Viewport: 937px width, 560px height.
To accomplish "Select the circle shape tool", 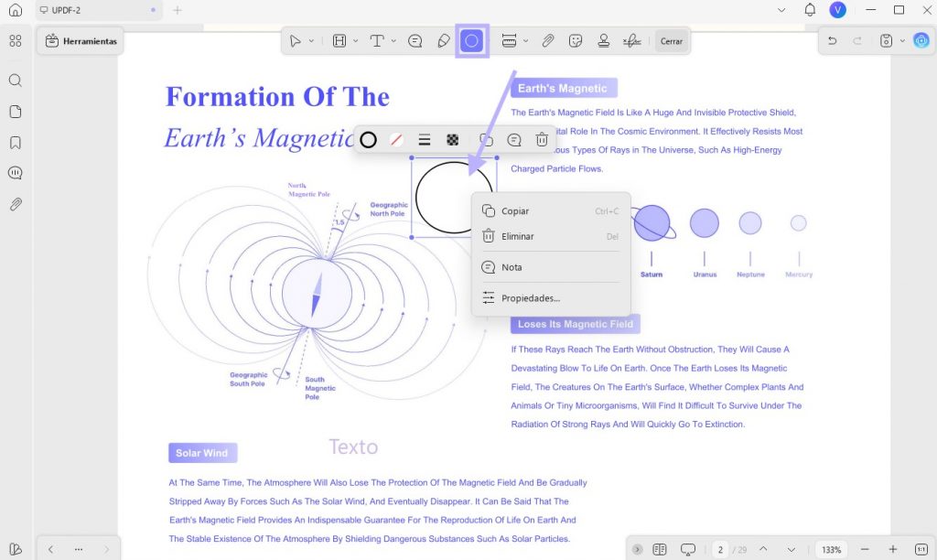I will (x=472, y=40).
